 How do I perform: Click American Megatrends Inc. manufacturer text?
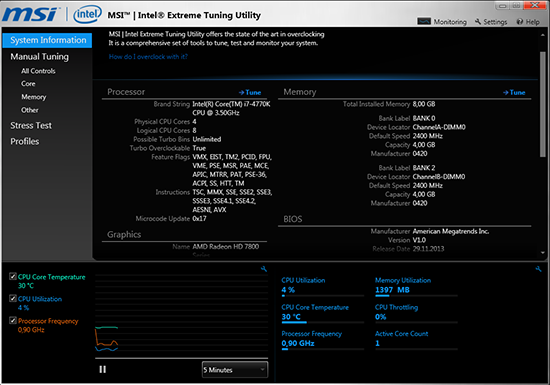[x=451, y=231]
